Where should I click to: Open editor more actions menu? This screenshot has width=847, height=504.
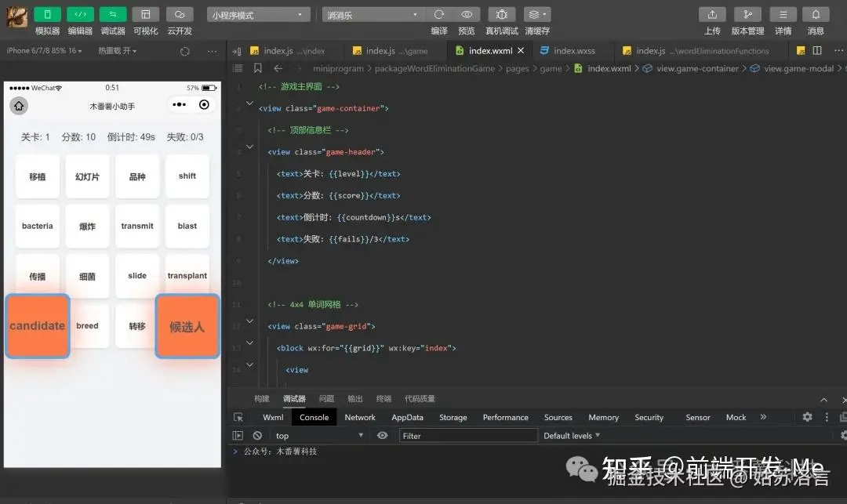pos(838,51)
